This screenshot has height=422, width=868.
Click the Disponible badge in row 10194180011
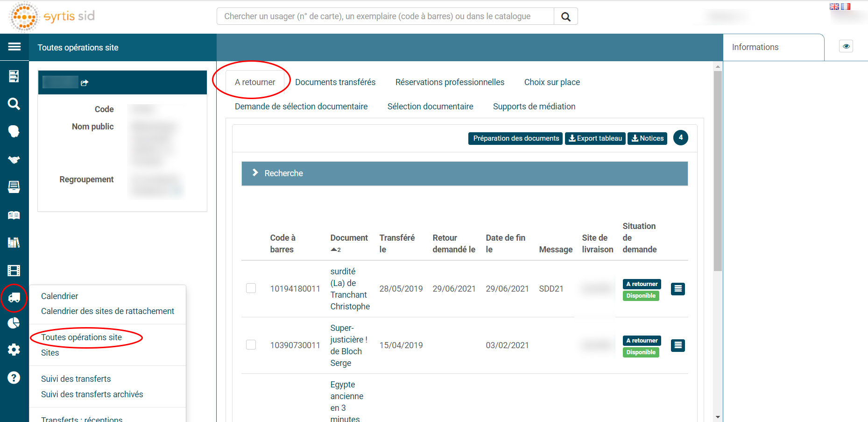[x=641, y=296]
